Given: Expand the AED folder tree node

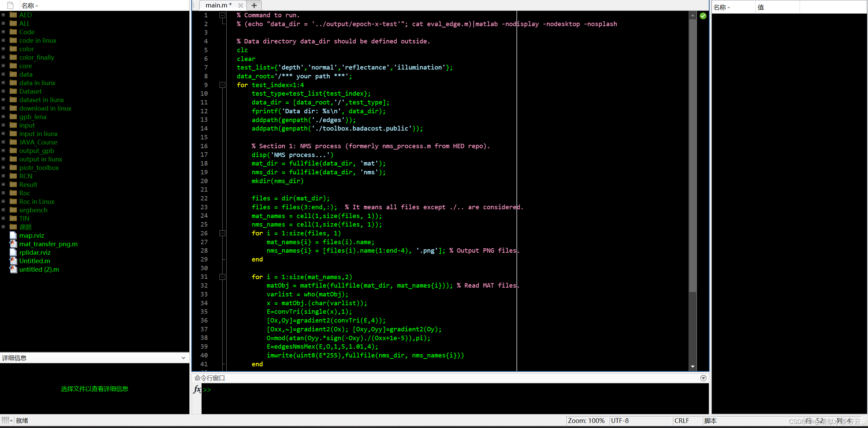Looking at the screenshot, I should [3, 15].
